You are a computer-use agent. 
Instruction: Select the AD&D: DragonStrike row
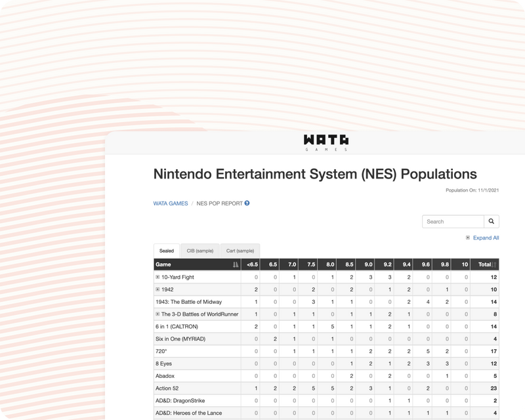pyautogui.click(x=326, y=401)
